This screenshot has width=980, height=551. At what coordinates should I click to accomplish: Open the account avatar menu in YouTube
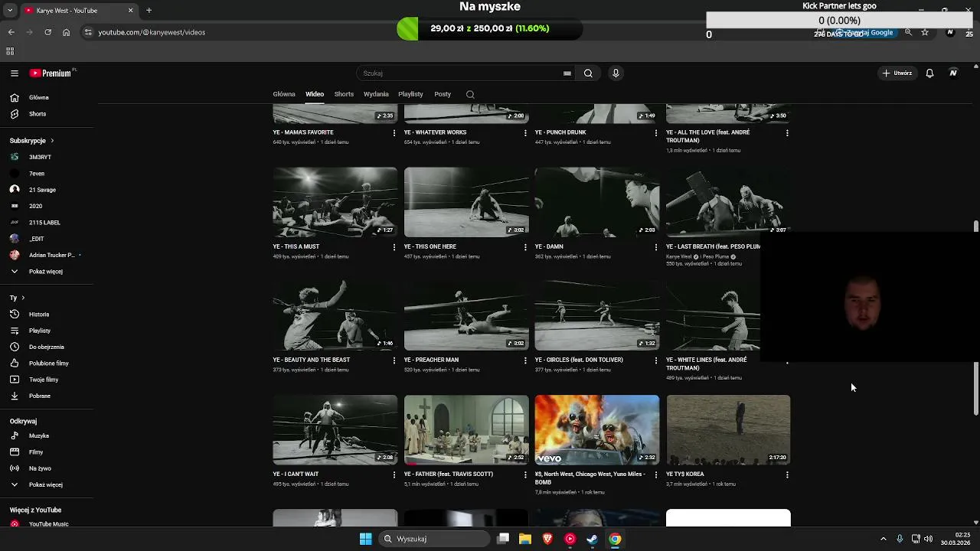click(x=953, y=73)
